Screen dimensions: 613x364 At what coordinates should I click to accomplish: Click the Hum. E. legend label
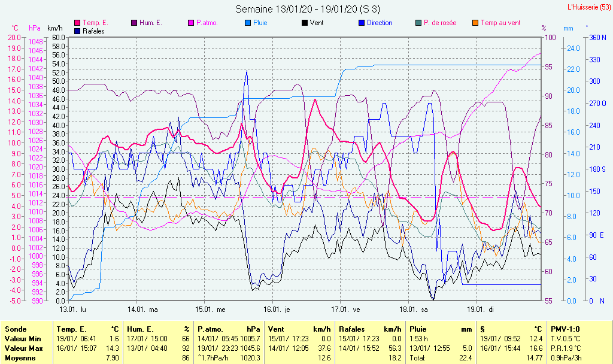point(151,23)
